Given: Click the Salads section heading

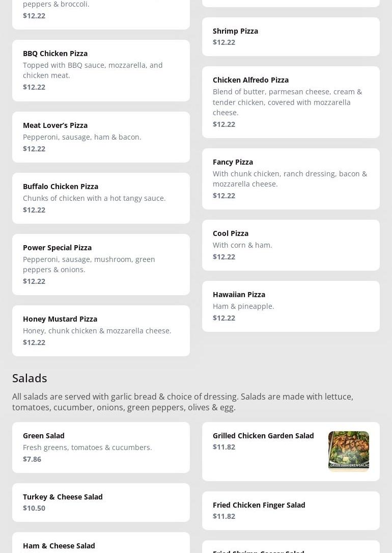Looking at the screenshot, I should click(x=30, y=378).
